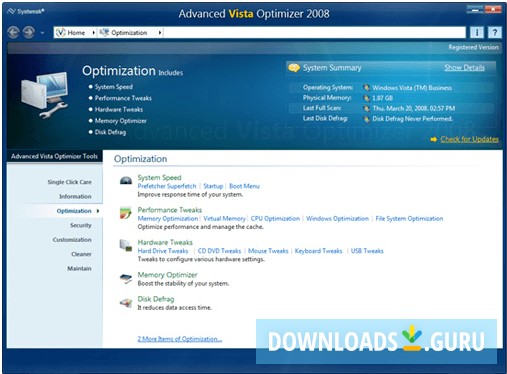Open the navigation history dropdown arrow
507x374 pixels.
[42, 33]
